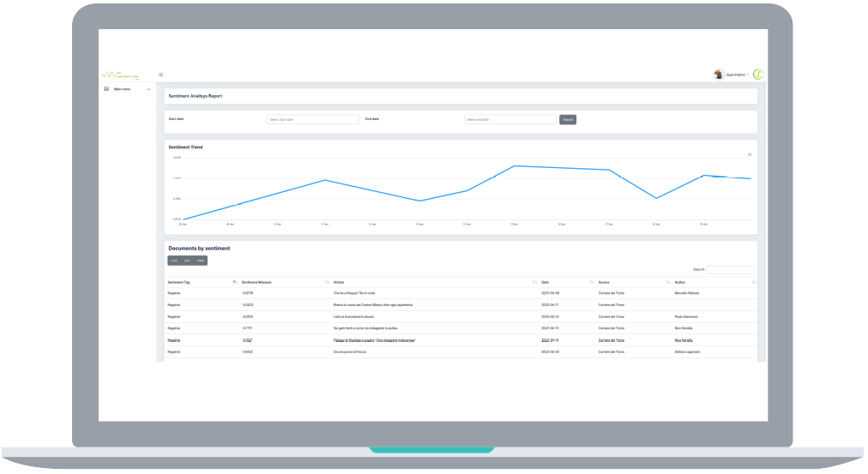Click the Sentiment Trend heading

pyautogui.click(x=185, y=147)
